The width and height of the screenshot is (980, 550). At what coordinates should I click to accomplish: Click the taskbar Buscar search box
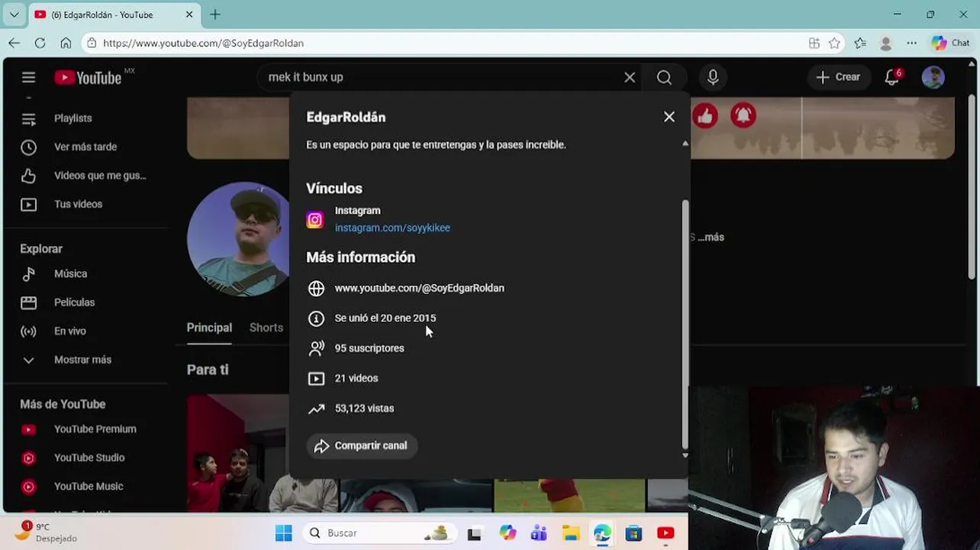pyautogui.click(x=379, y=533)
